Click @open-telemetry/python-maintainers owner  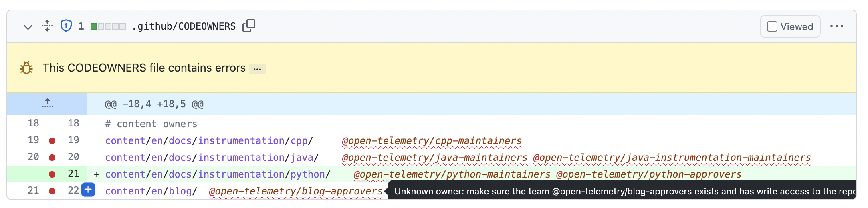tap(452, 174)
